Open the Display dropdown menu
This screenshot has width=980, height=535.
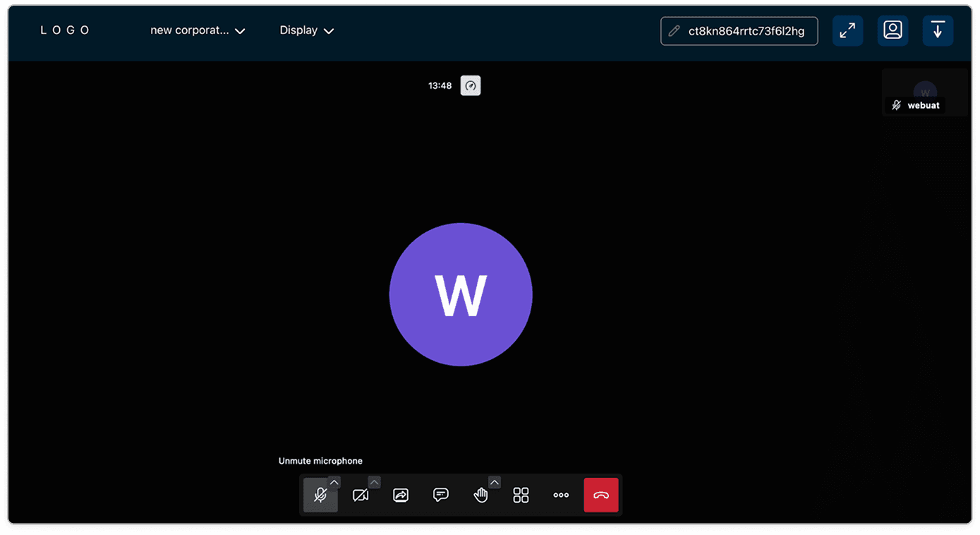pos(306,31)
